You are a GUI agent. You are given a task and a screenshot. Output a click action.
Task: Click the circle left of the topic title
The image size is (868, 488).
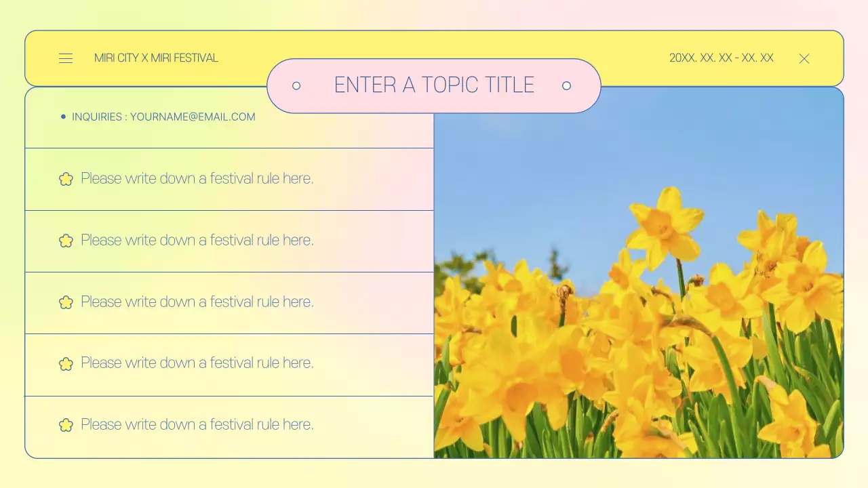(296, 85)
